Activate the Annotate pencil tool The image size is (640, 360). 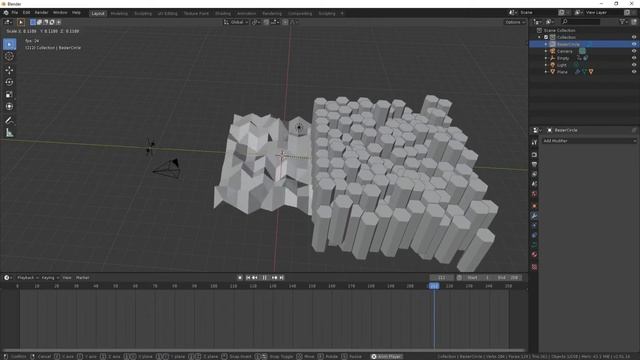9,120
